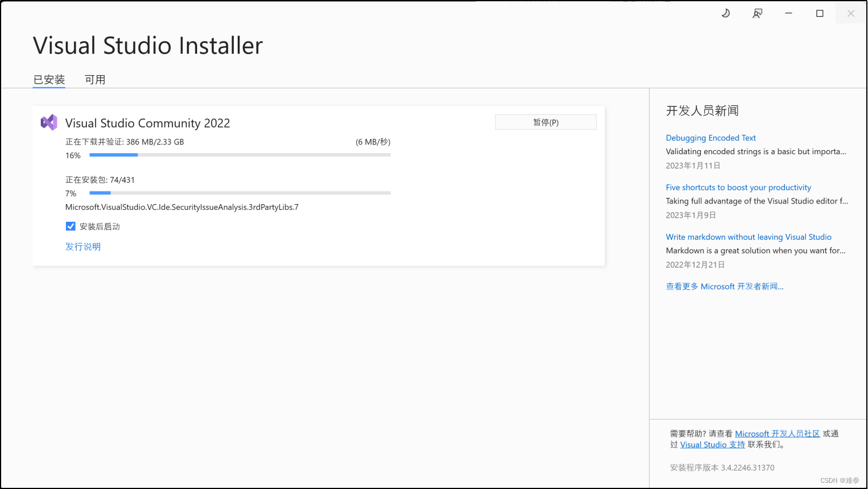Click the Visual Studio Installer heading

pyautogui.click(x=148, y=45)
